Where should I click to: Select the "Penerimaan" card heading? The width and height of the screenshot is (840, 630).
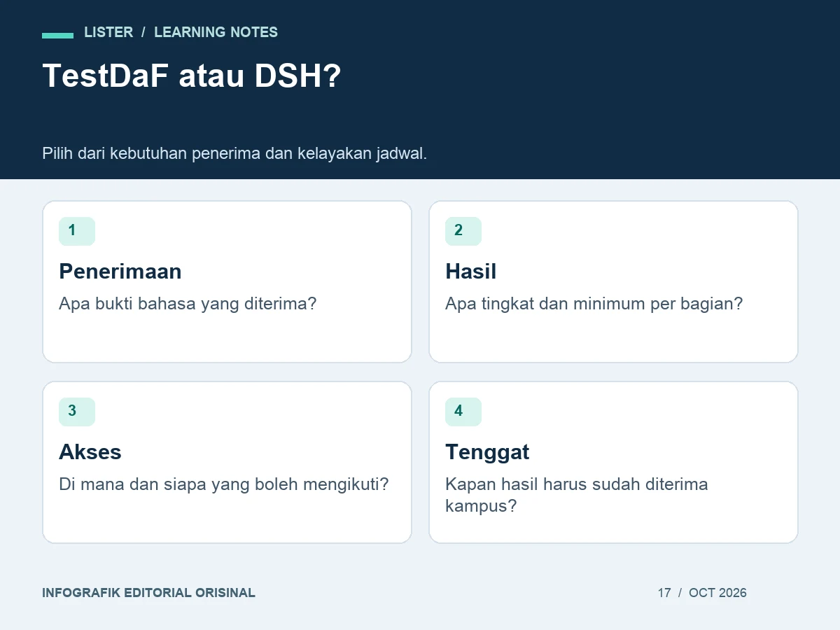(x=120, y=272)
